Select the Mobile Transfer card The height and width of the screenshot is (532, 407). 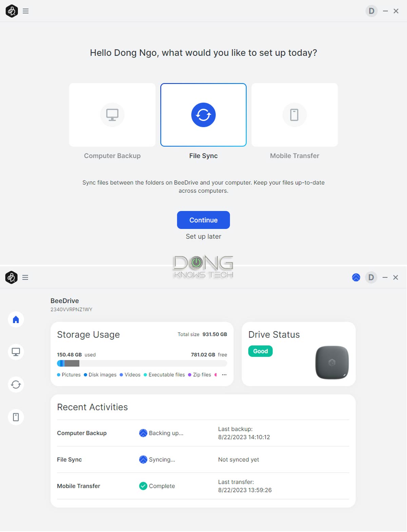294,115
